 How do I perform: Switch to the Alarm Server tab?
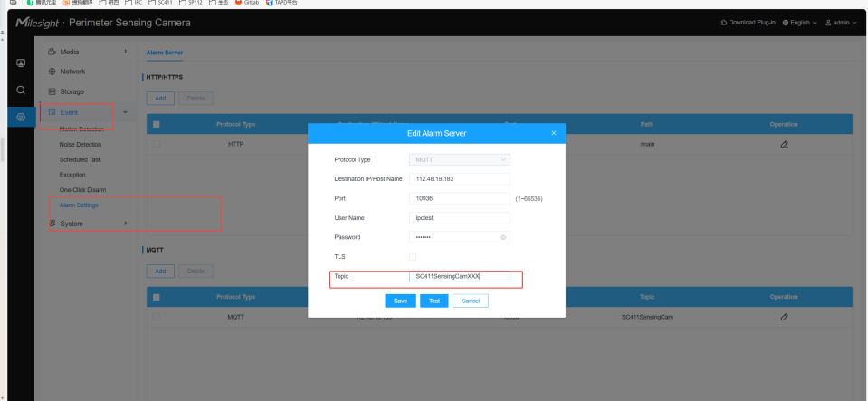[165, 53]
